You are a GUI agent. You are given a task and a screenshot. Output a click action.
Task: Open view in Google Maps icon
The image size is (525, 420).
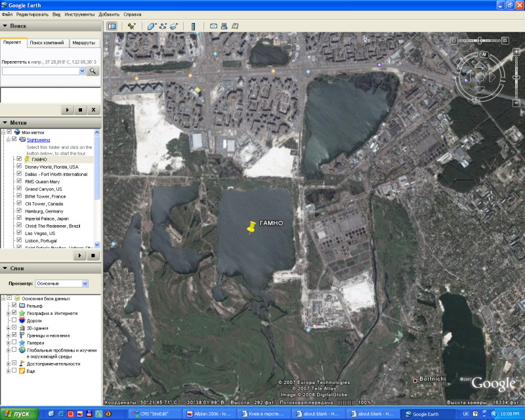[x=235, y=26]
